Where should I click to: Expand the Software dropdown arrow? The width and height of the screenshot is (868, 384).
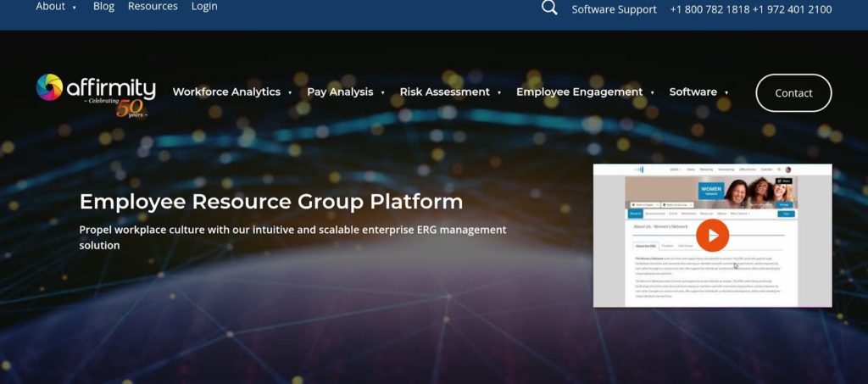point(726,93)
